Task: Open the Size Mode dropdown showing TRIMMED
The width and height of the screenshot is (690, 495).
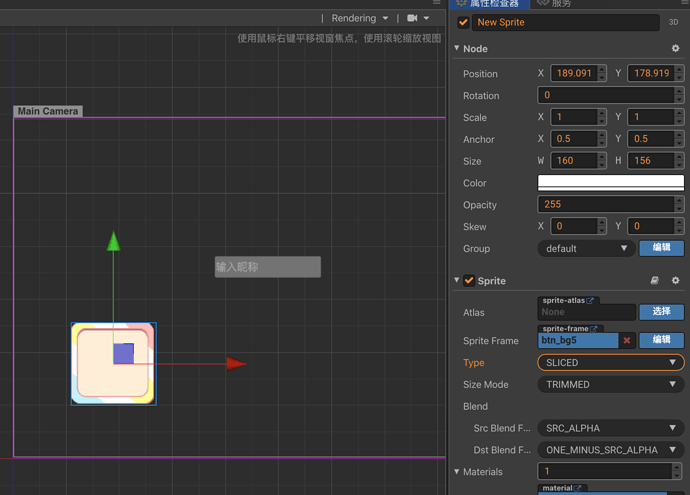Action: (610, 384)
